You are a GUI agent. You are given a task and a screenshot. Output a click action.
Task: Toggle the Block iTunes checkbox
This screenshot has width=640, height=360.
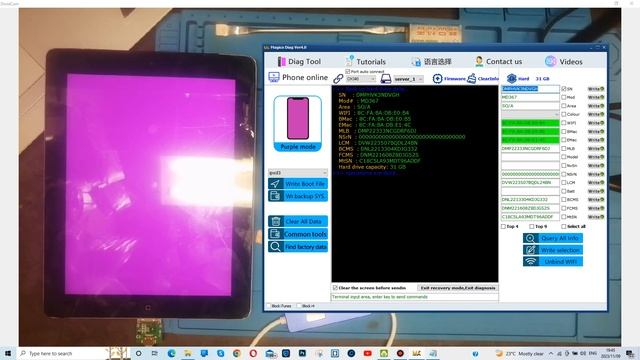269,306
